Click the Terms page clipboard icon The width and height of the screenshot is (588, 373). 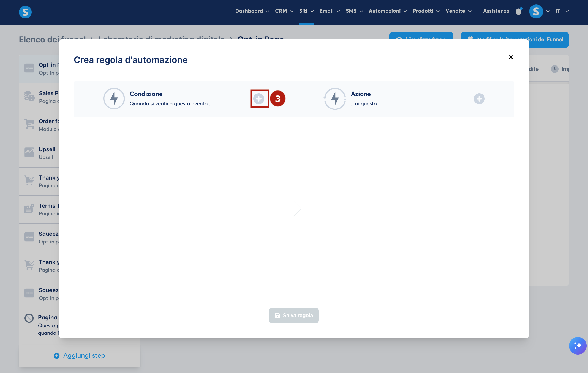[x=29, y=209]
